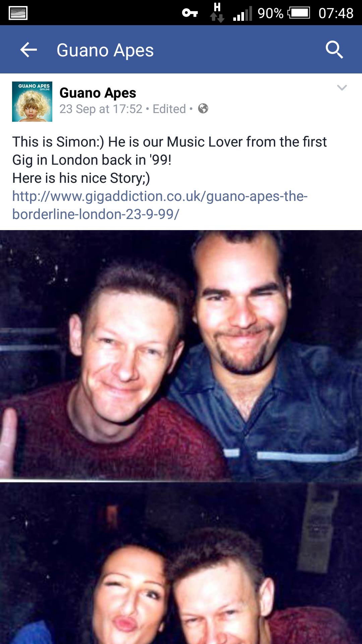This screenshot has height=644, width=362.
Task: Tap the back arrow in the header
Action: click(x=28, y=50)
